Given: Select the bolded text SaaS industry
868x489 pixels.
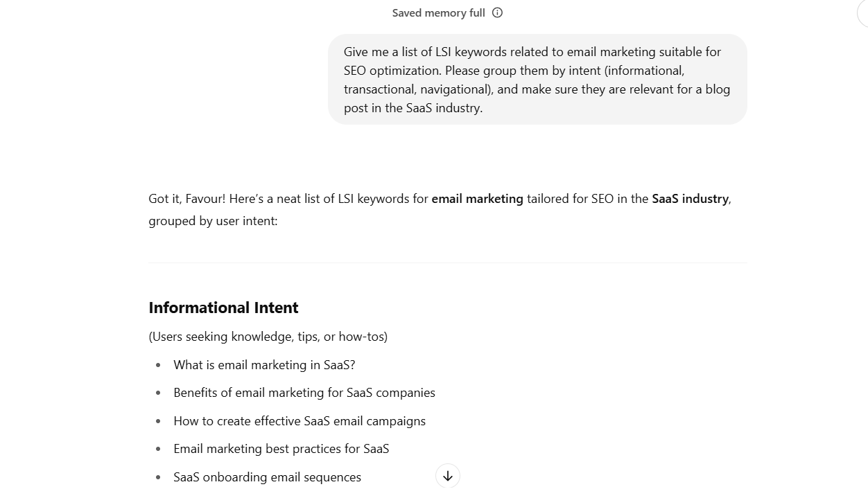Looking at the screenshot, I should click(689, 199).
